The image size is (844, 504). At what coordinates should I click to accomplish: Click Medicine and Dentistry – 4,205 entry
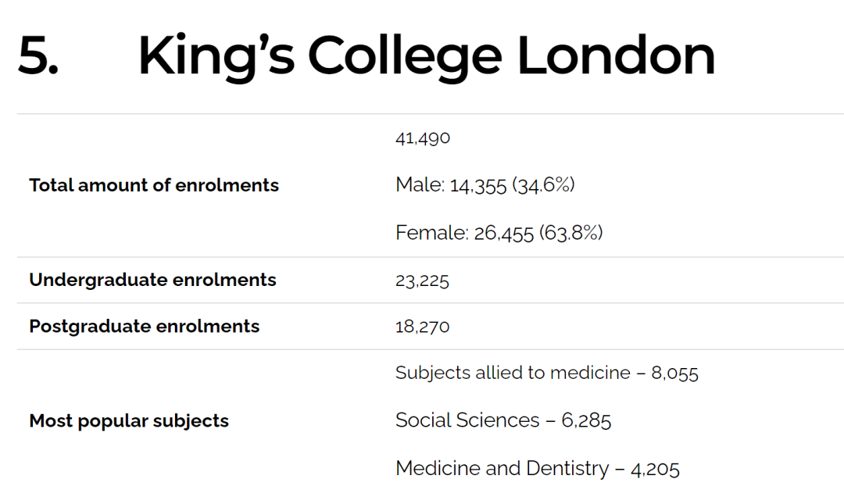(537, 469)
